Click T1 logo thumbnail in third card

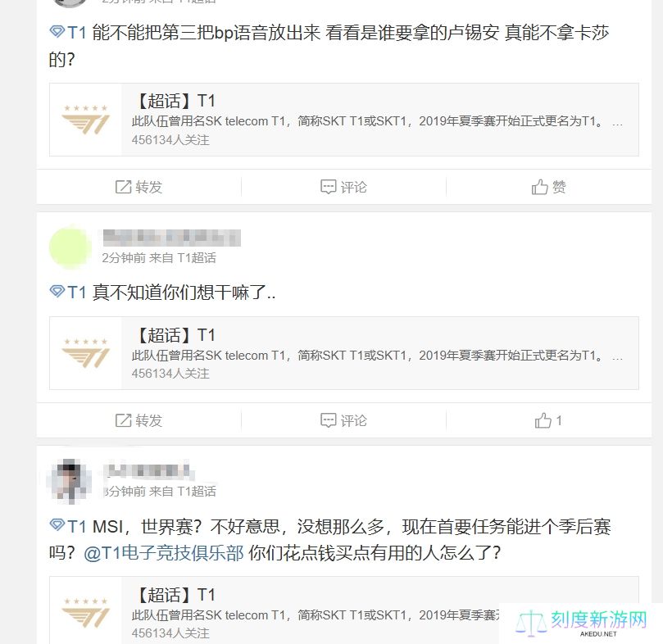pos(86,611)
